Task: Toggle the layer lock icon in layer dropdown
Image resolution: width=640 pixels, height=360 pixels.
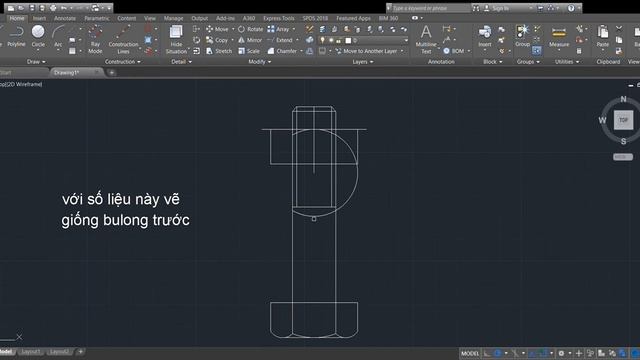Action: 338,40
